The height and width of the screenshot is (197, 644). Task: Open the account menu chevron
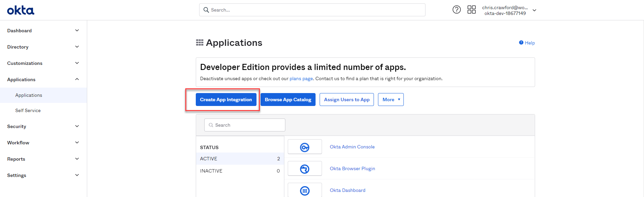click(534, 11)
